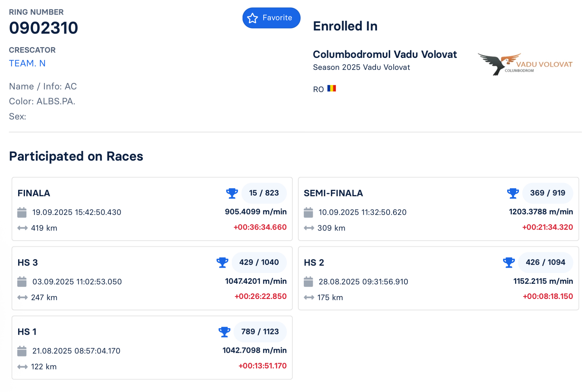This screenshot has height=392, width=582.
Task: Select the 789 / 1123 rank badge
Action: point(260,332)
